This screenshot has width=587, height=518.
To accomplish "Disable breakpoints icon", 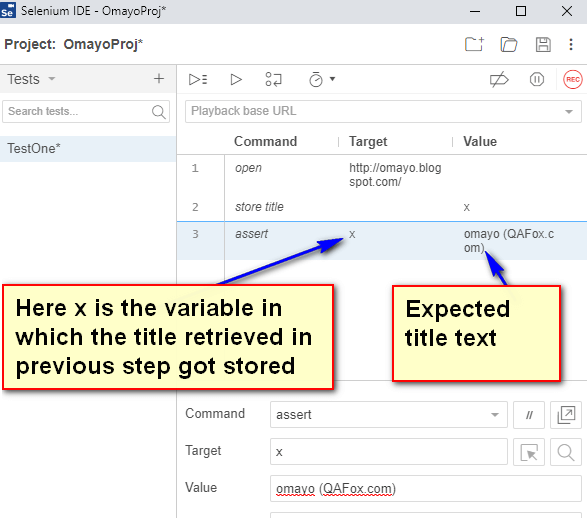I will pos(499,79).
